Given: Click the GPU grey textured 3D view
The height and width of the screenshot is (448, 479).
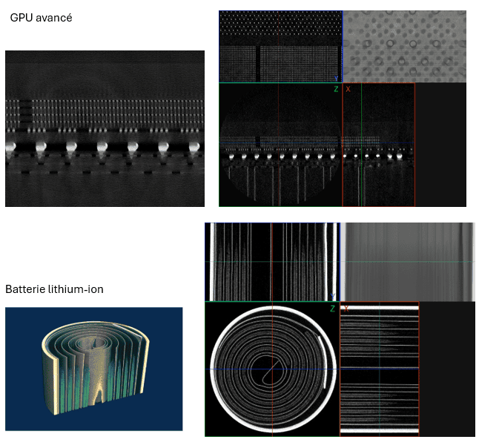Looking at the screenshot, I should tap(405, 46).
